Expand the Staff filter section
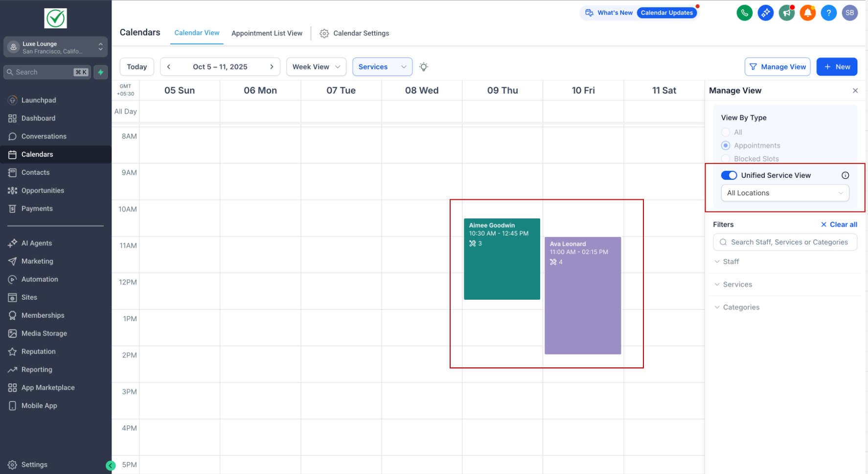The image size is (868, 474). pos(731,261)
